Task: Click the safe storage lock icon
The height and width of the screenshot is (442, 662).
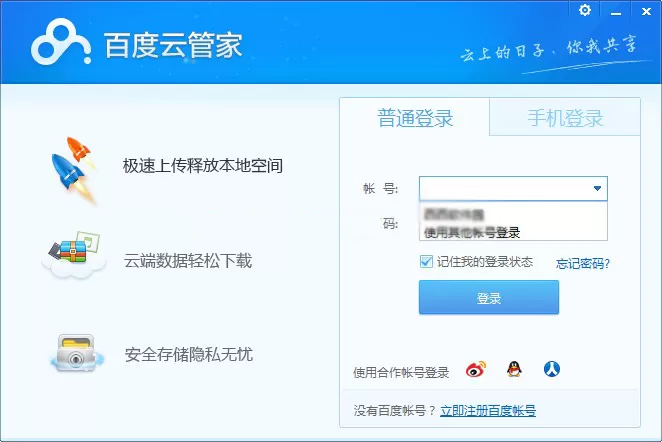Action: (76, 353)
